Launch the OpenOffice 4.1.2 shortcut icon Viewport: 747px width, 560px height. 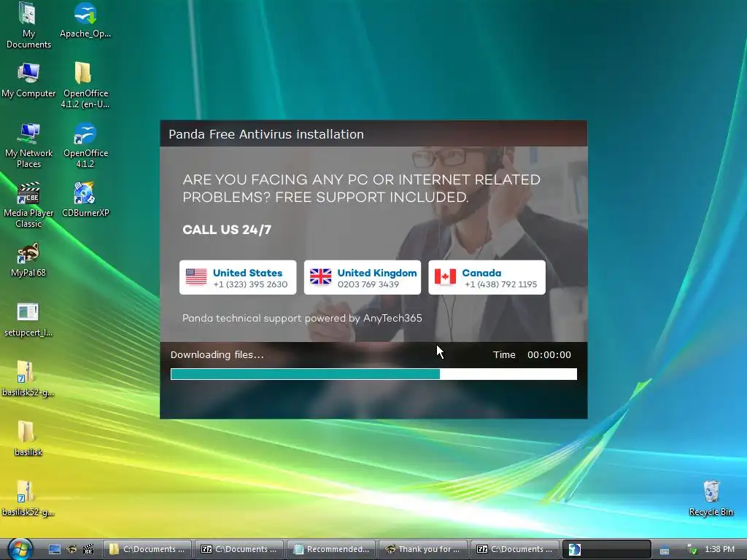tap(85, 145)
